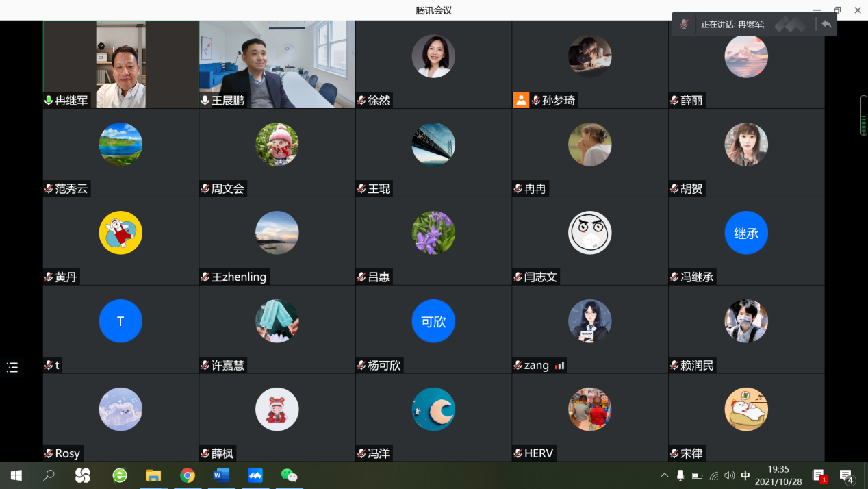The height and width of the screenshot is (489, 868).
Task: Click the tray microphone icon
Action: pyautogui.click(x=680, y=475)
